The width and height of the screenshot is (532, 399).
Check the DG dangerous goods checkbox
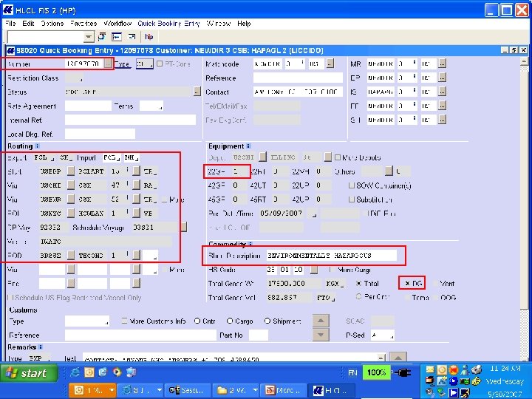407,283
